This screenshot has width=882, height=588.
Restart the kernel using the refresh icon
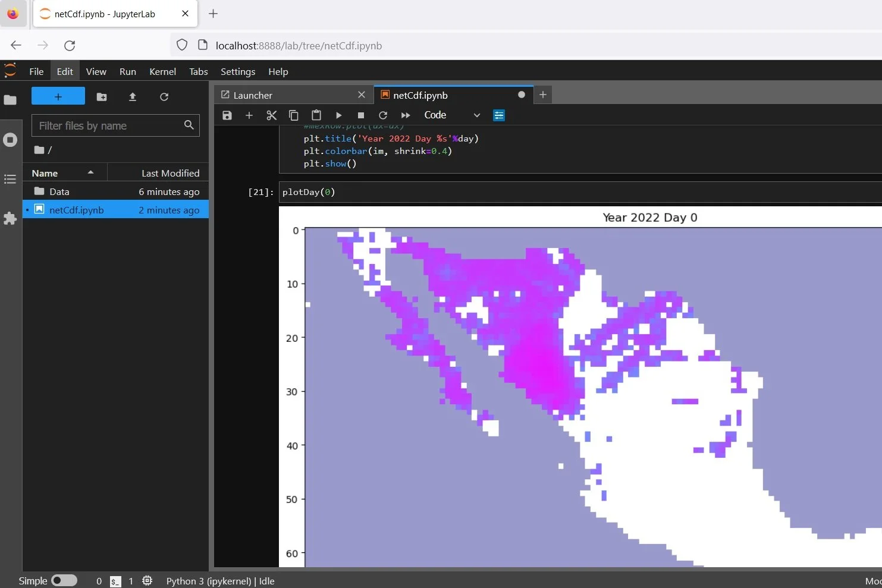pos(383,115)
